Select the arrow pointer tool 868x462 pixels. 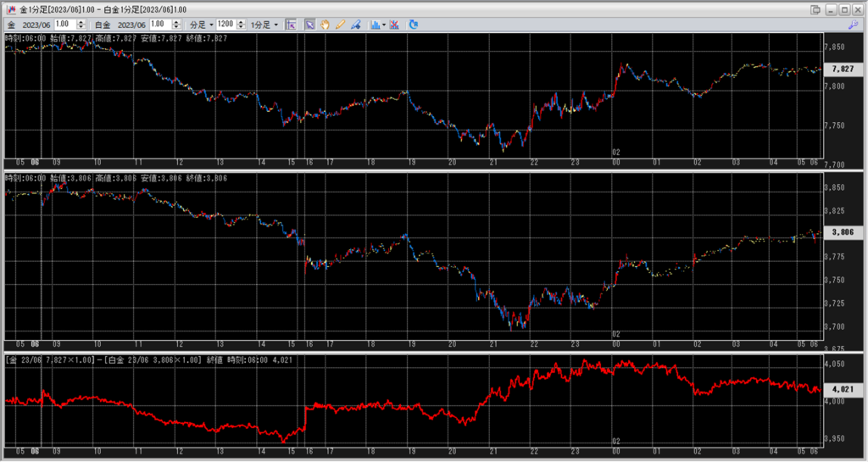[310, 25]
